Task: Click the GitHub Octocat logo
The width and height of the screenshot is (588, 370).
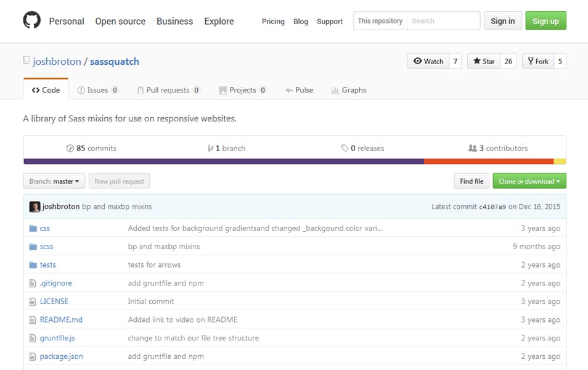Action: (32, 20)
